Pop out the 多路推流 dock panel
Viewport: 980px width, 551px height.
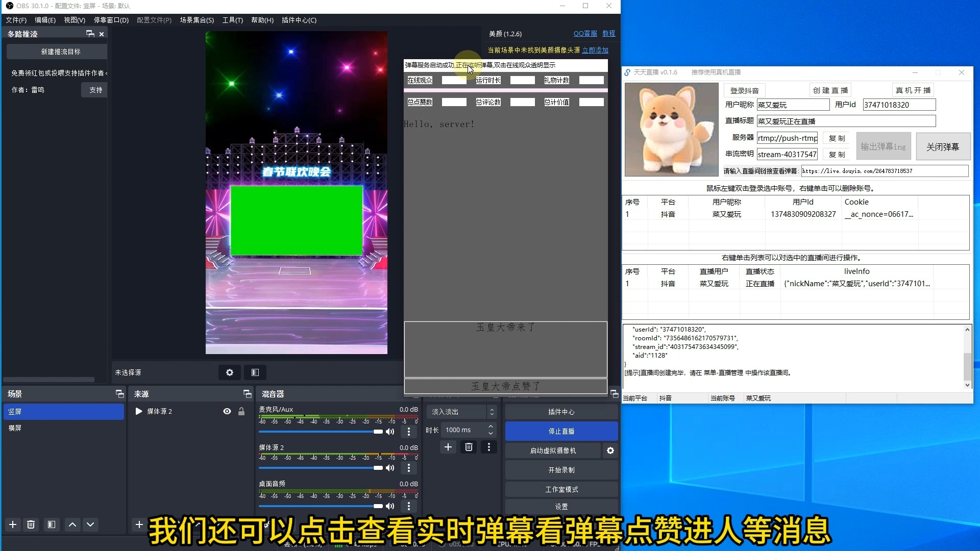point(90,34)
